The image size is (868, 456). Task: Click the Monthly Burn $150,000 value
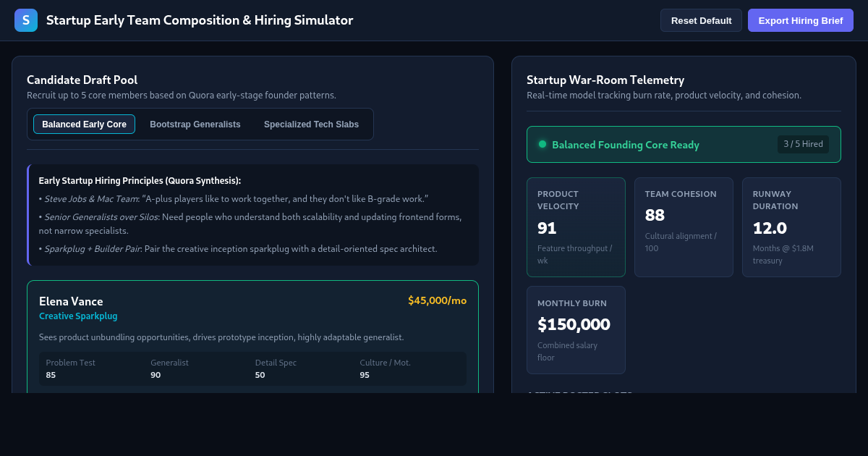[574, 324]
